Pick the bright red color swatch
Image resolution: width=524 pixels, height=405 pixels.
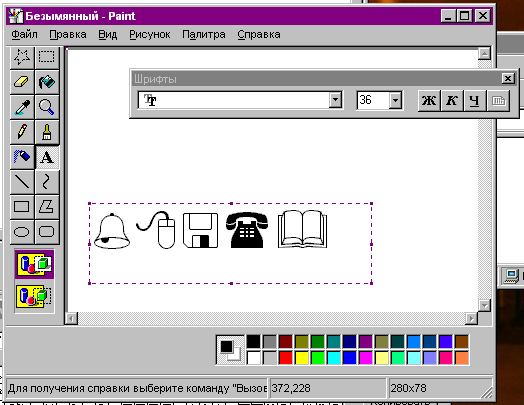coord(286,358)
